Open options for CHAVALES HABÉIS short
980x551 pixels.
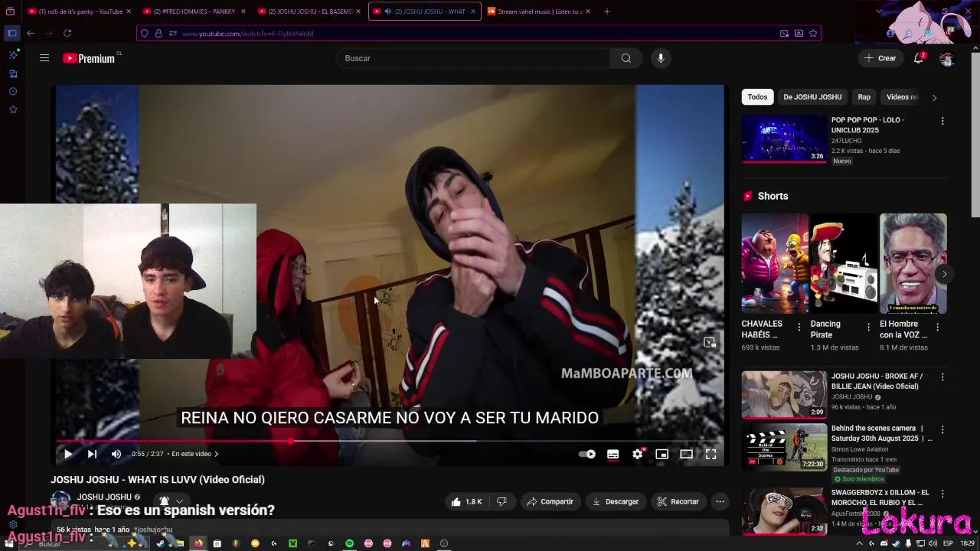[799, 327]
